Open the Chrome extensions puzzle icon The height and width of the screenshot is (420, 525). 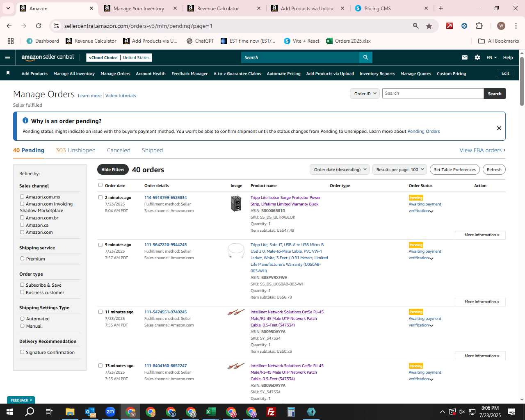[479, 26]
